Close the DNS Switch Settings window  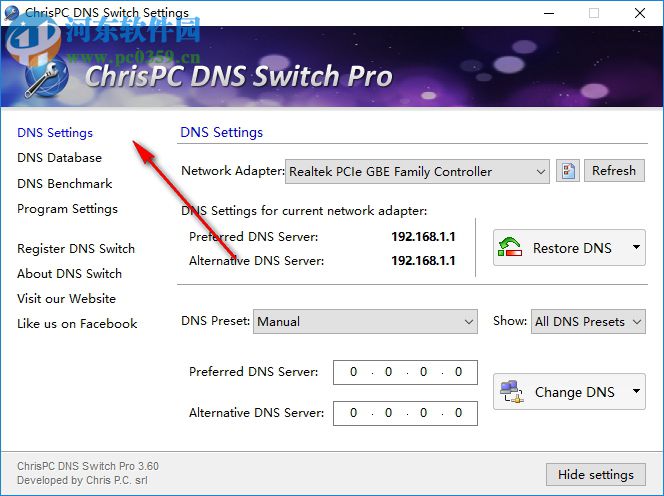640,13
